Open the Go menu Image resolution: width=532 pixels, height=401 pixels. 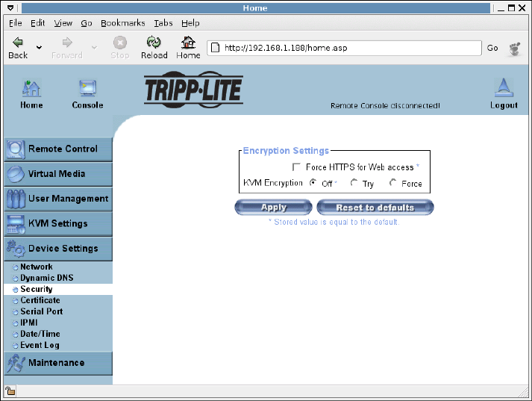click(x=86, y=23)
